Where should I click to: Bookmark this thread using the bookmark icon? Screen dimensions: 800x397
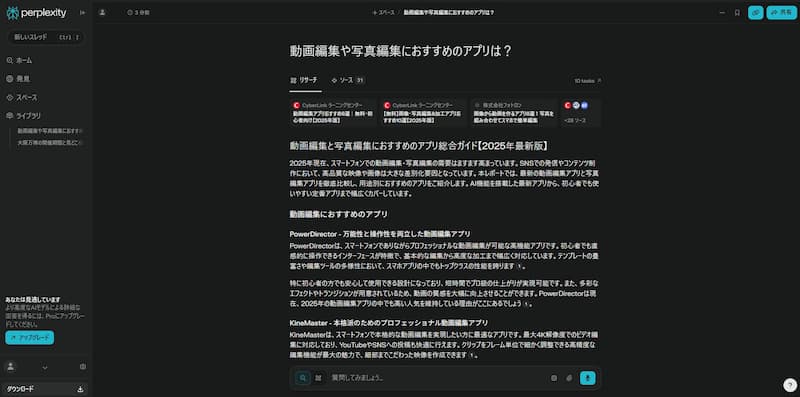[x=737, y=13]
